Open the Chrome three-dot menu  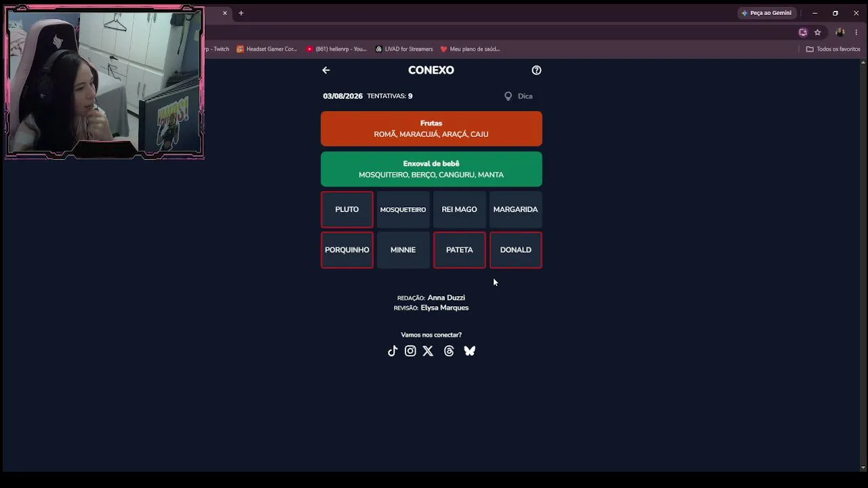point(856,33)
